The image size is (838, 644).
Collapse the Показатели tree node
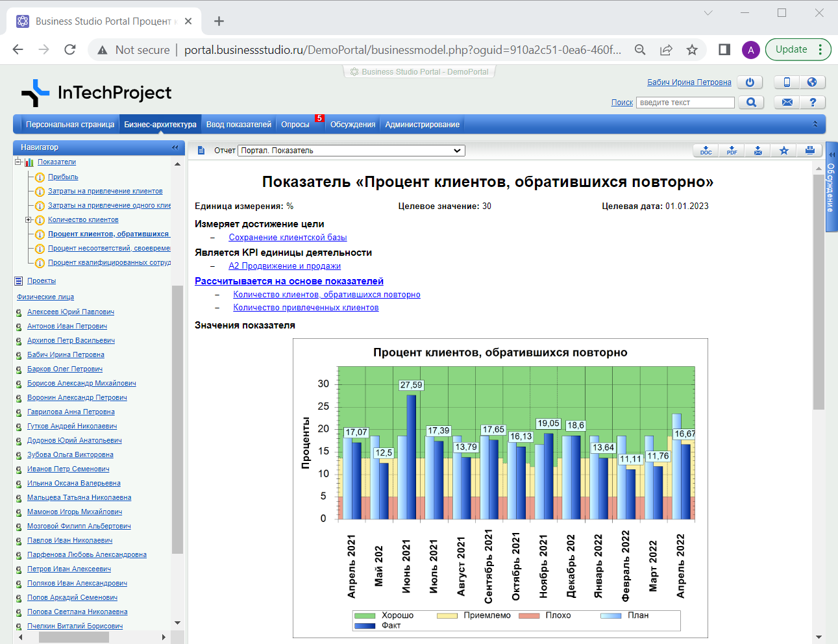(x=18, y=162)
